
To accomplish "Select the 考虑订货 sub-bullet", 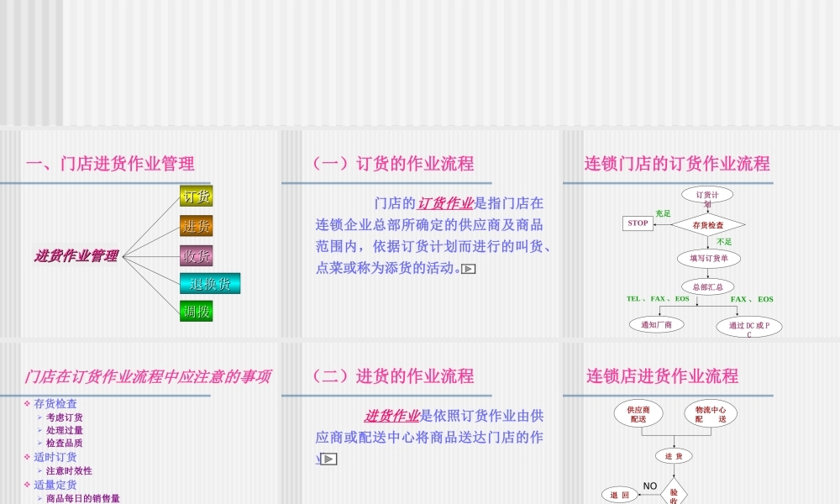I will coord(65,417).
